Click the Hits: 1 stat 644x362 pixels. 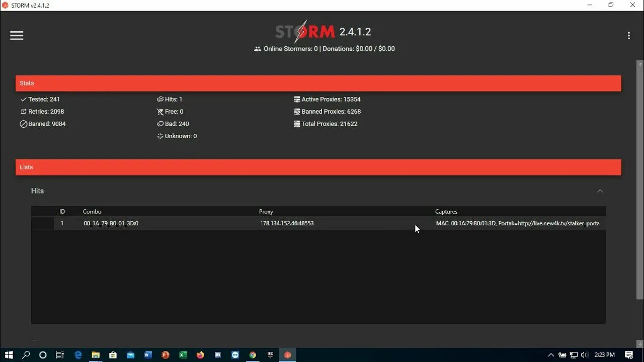pos(170,100)
